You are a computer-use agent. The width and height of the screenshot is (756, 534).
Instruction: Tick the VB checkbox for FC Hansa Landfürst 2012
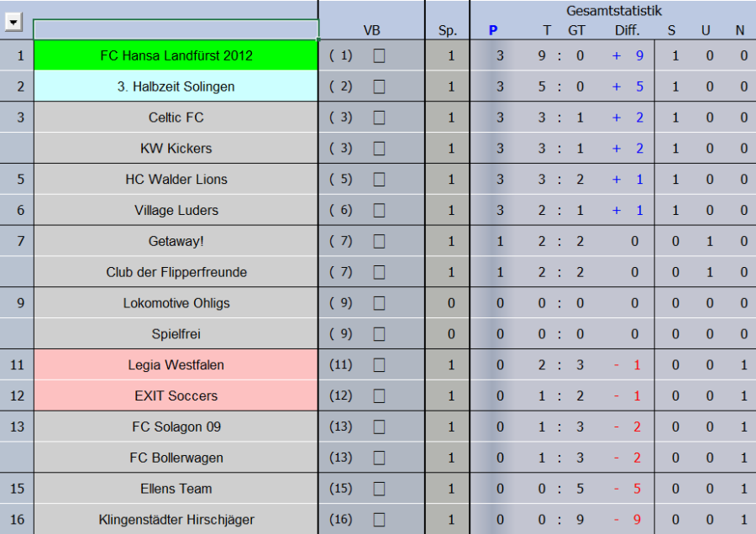click(x=379, y=55)
